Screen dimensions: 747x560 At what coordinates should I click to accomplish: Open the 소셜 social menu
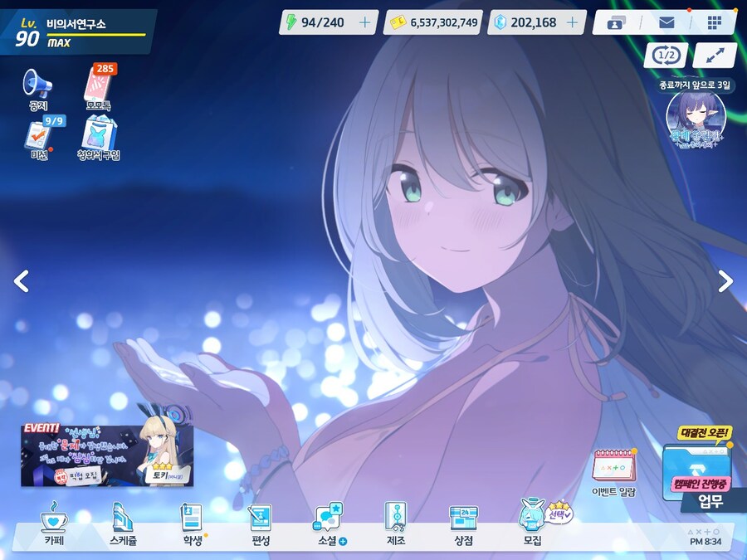point(330,523)
